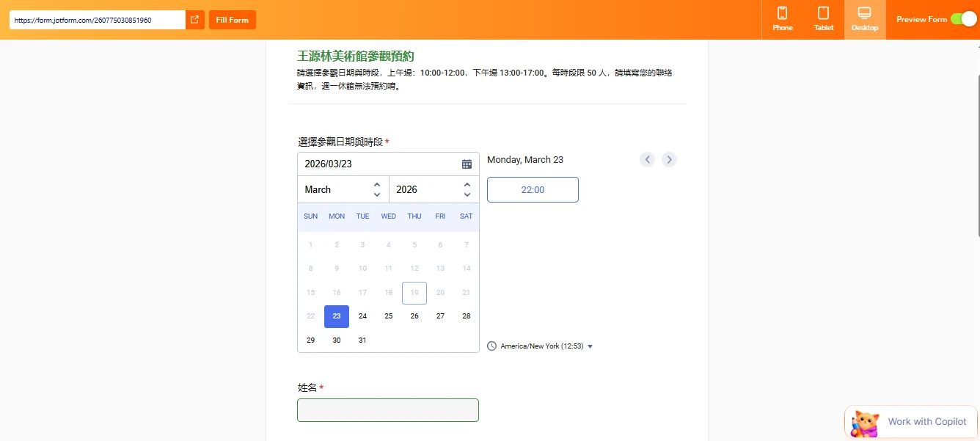Viewport: 980px width, 441px height.
Task: Click the 姓名 name input field
Action: coord(388,409)
